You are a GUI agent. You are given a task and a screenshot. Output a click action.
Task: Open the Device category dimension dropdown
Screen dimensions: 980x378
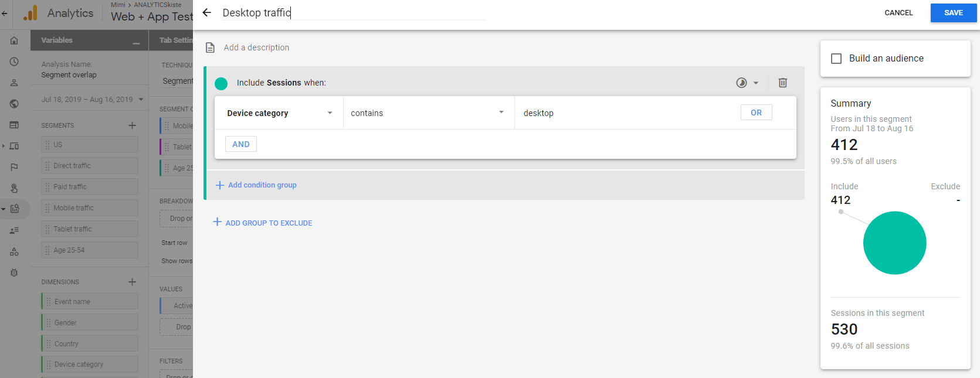[x=279, y=113]
